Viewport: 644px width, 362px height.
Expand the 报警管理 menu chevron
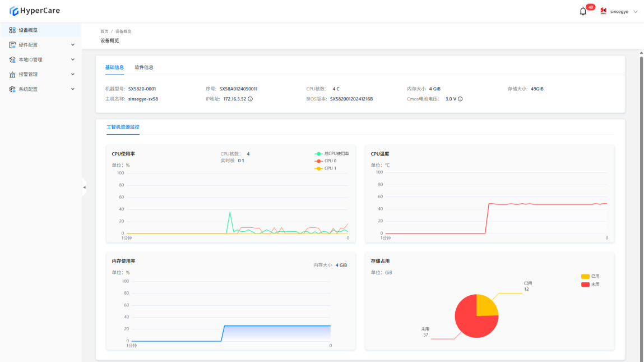[x=72, y=74]
